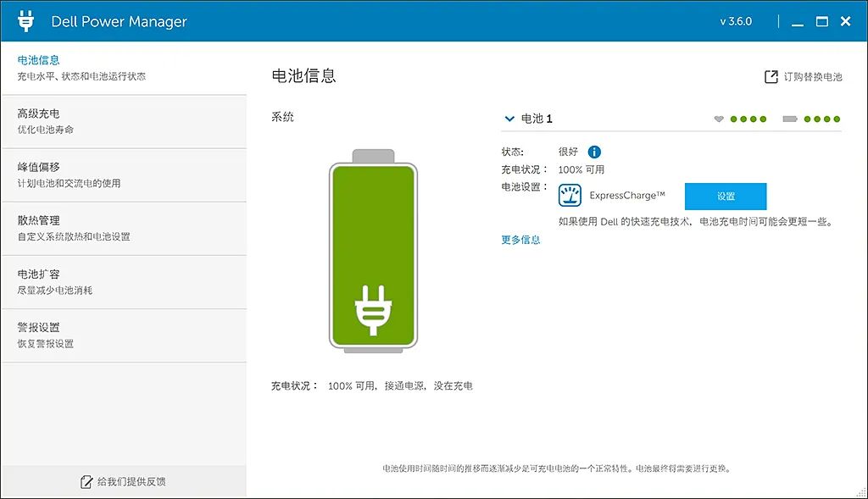
Task: Collapse the 电池 1 section chevron
Action: (x=509, y=119)
